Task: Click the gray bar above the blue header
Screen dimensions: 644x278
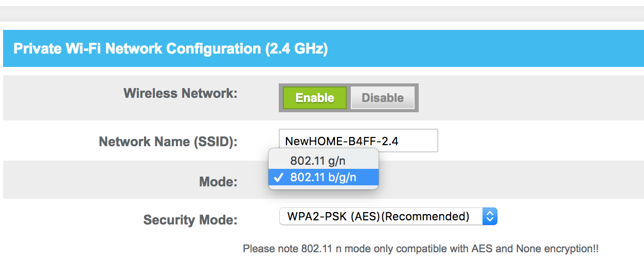Action: (322, 13)
